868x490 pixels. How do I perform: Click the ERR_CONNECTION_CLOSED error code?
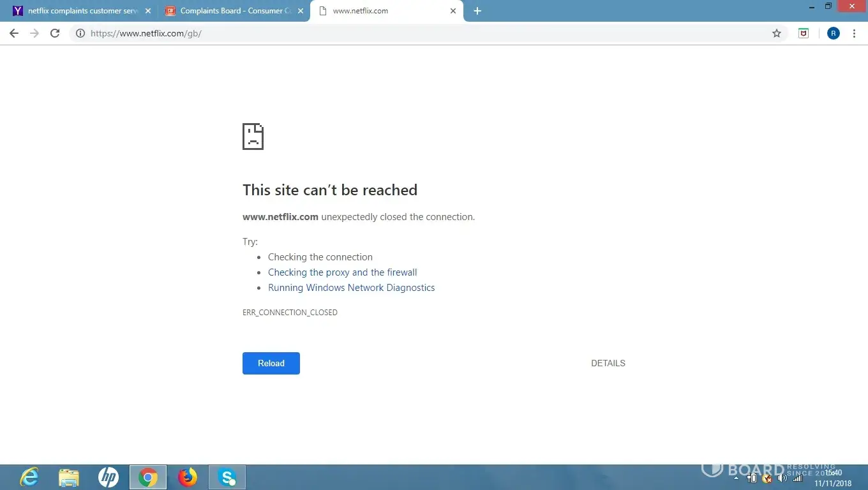(x=290, y=313)
